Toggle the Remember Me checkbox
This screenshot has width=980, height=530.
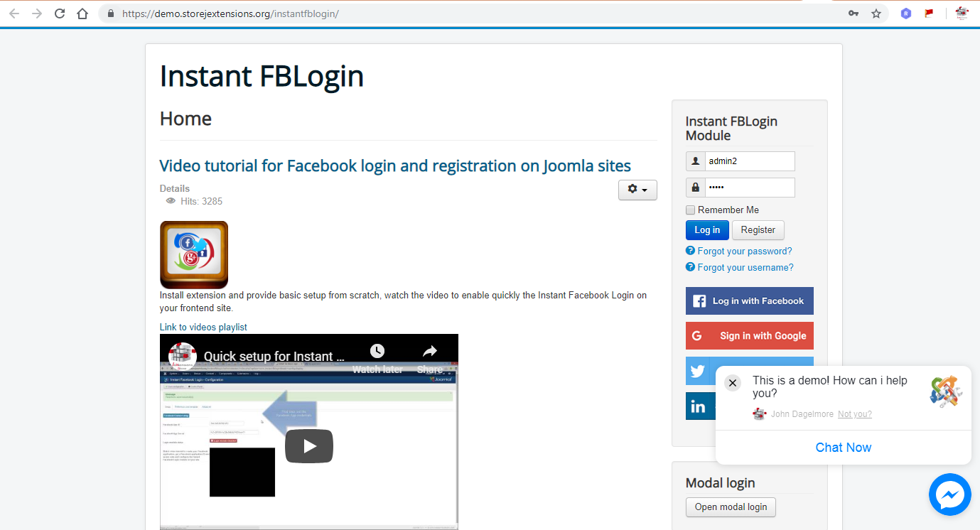coord(690,210)
